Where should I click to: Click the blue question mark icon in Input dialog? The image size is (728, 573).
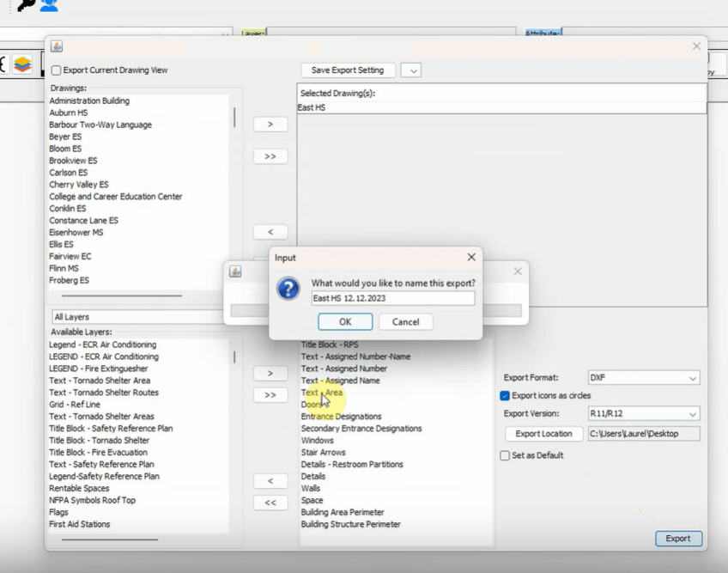point(288,289)
